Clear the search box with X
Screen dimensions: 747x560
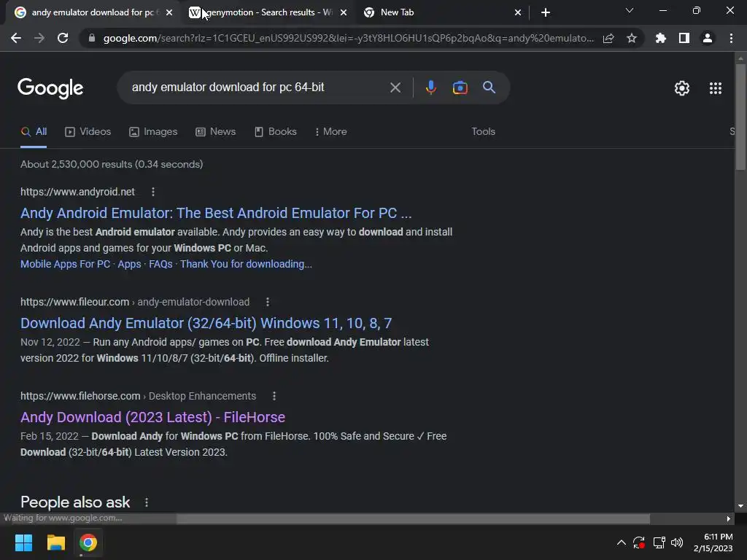tap(395, 87)
